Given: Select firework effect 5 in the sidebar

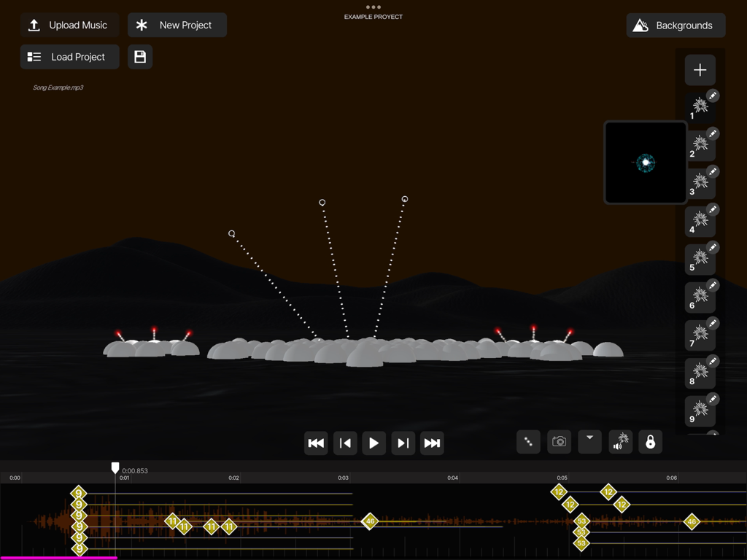Looking at the screenshot, I should coord(699,260).
